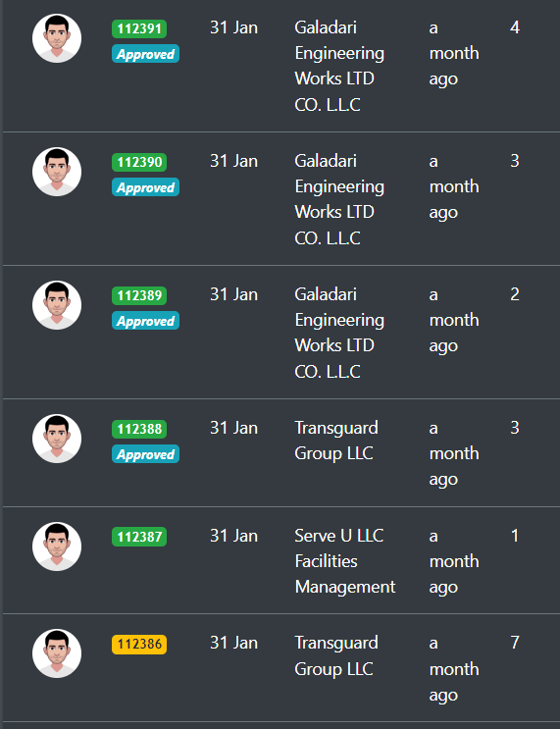This screenshot has width=560, height=729.
Task: Open the yellow 112386 ID badge
Action: click(x=139, y=645)
